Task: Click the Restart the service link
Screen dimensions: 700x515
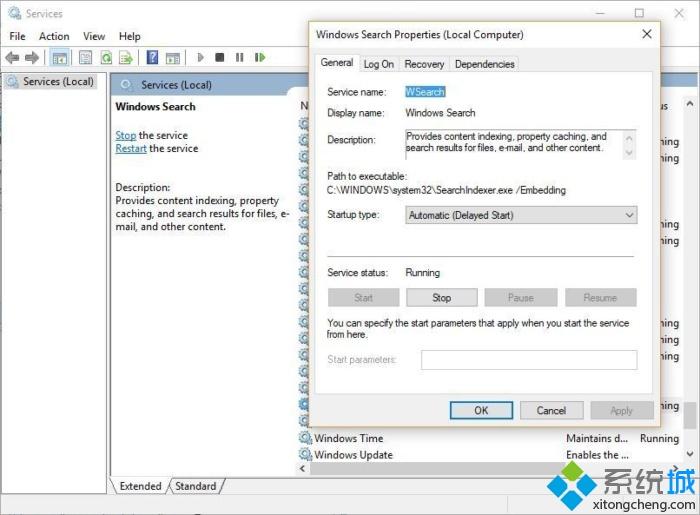Action: point(131,149)
